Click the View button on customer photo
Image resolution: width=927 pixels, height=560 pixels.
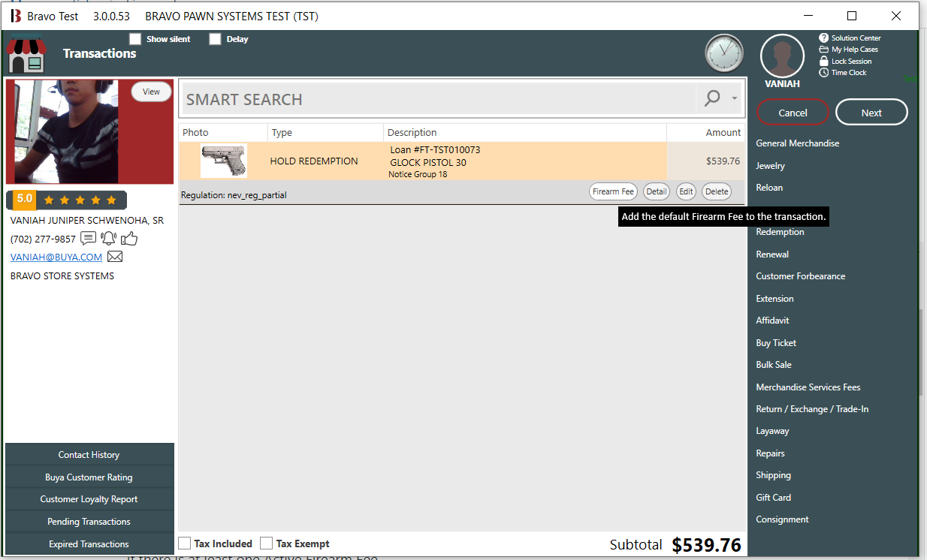151,92
